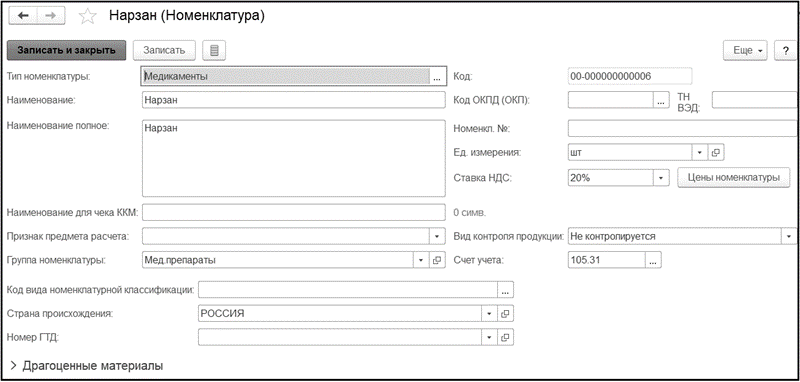The width and height of the screenshot is (800, 382).
Task: Open the report list icon beside Записать
Action: pos(214,50)
